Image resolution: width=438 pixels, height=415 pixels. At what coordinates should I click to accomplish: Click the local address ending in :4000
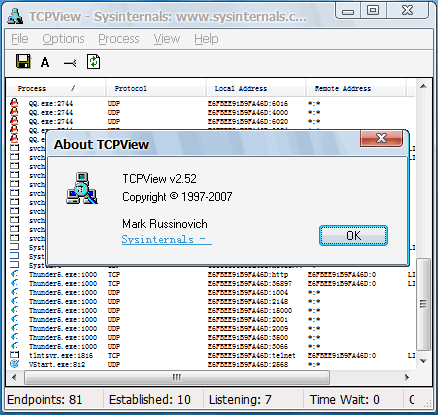pyautogui.click(x=248, y=113)
